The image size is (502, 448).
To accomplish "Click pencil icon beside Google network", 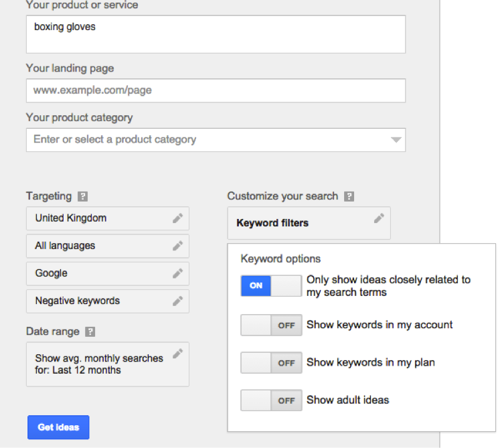I will coord(177,273).
